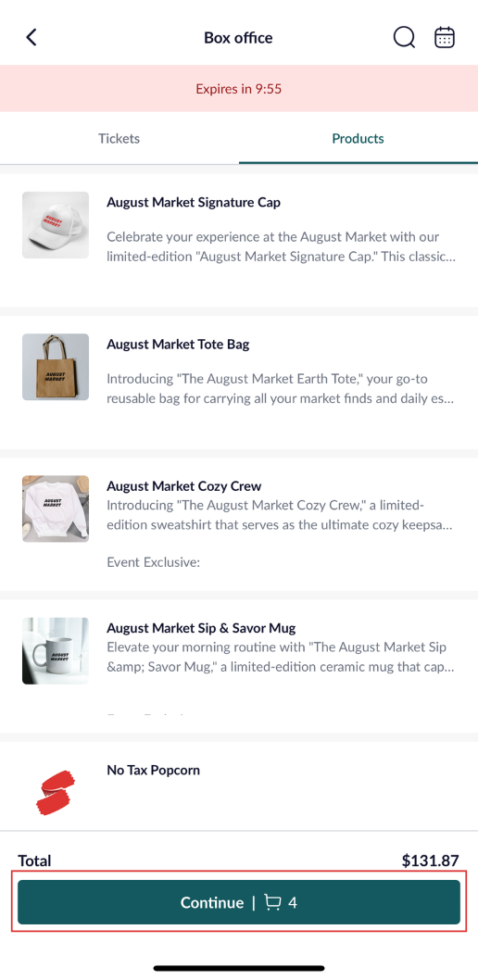Open the August Market Sip & Savor Mug title
The image size is (478, 980).
pos(201,627)
